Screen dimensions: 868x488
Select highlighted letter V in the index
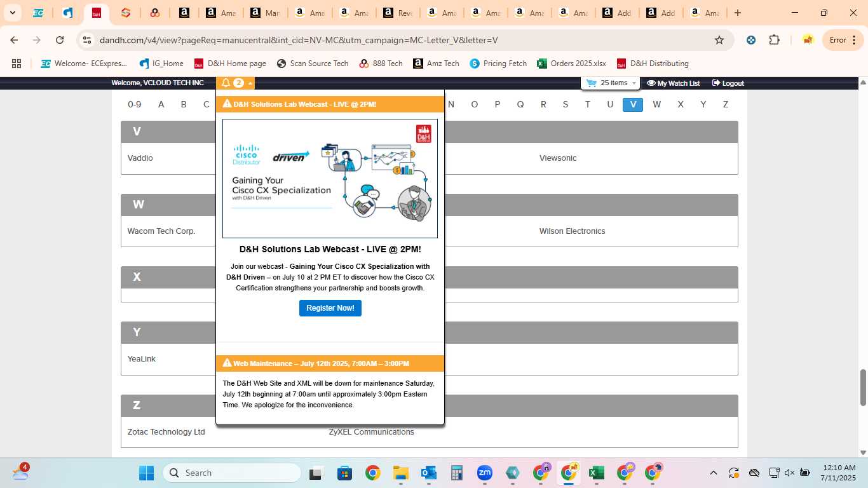(x=633, y=105)
